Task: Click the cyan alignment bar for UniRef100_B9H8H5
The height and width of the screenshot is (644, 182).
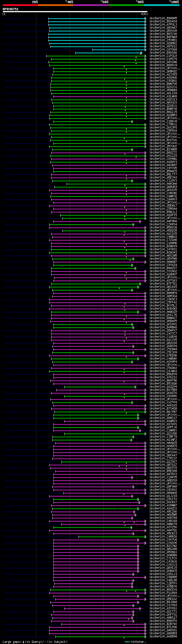Action: pyautogui.click(x=97, y=18)
